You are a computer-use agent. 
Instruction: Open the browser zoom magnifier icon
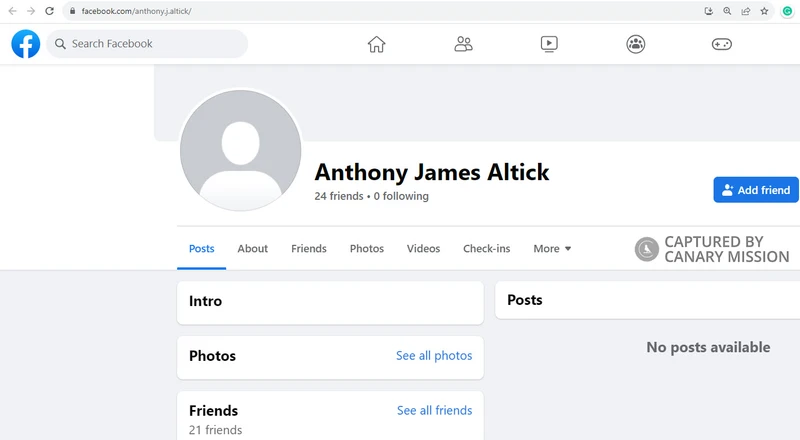(727, 11)
